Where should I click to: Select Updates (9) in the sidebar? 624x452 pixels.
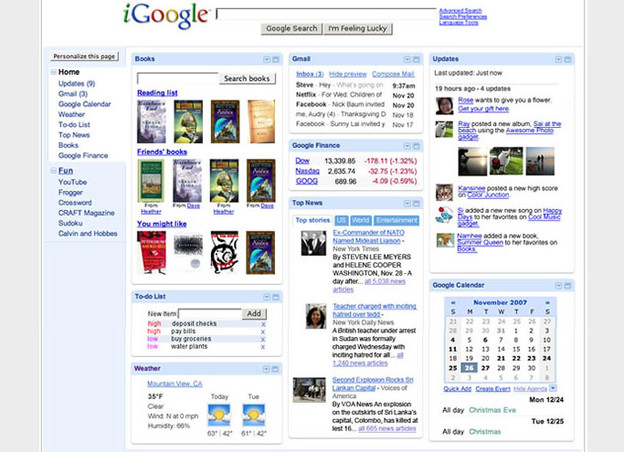click(76, 84)
